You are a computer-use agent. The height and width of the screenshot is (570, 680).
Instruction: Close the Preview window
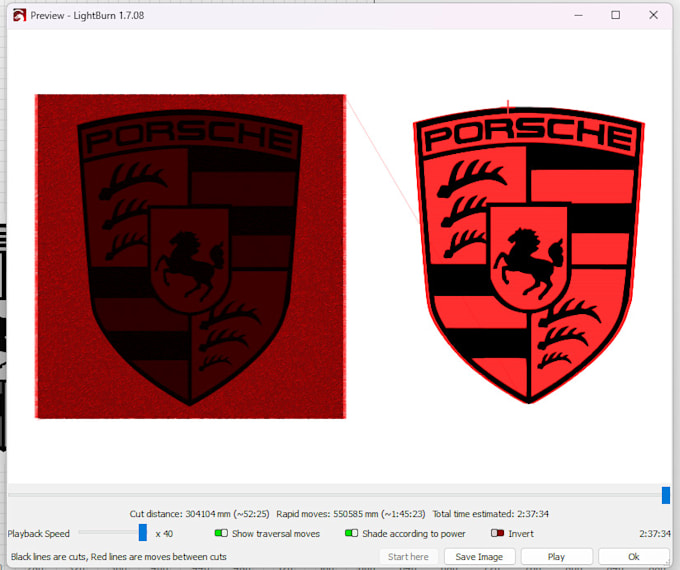tap(654, 15)
